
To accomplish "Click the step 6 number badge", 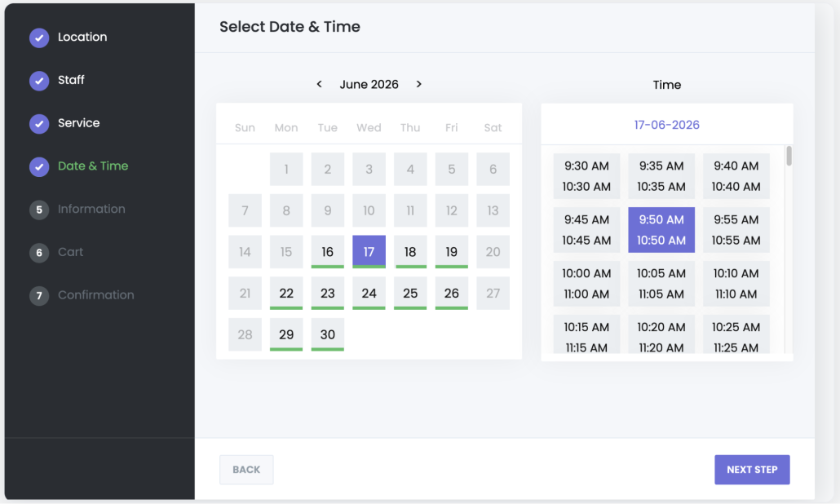I will tap(39, 252).
